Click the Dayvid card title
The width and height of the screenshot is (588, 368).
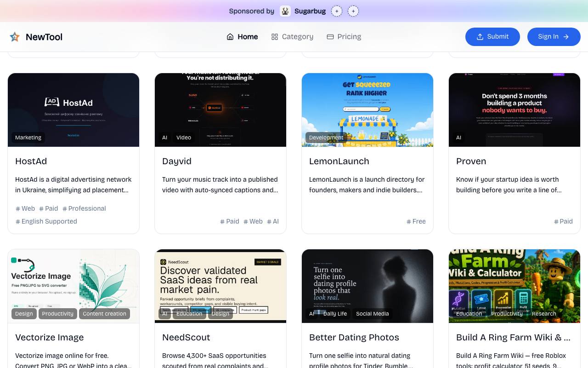(177, 161)
